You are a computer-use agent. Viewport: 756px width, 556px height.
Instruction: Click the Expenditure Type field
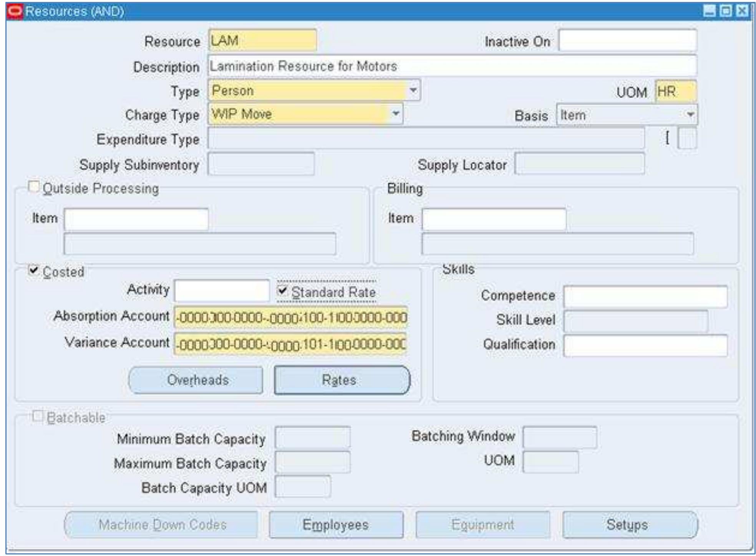tap(426, 138)
